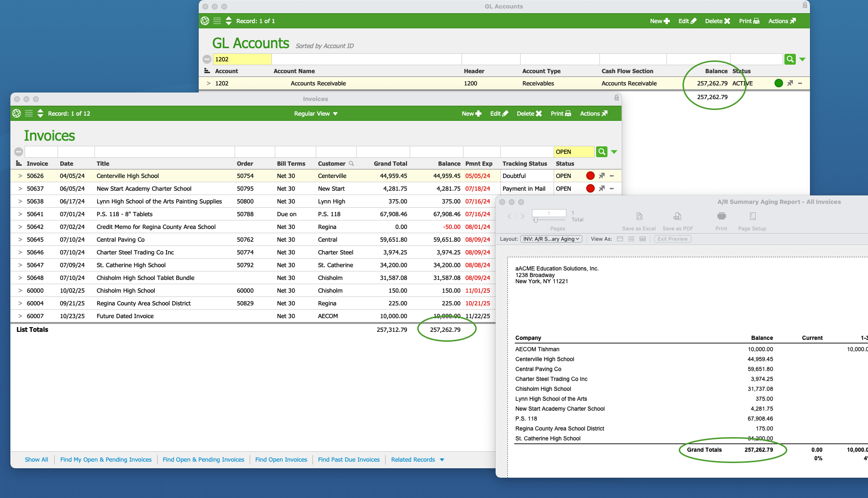Open Page Setup in report toolbar

click(x=752, y=217)
